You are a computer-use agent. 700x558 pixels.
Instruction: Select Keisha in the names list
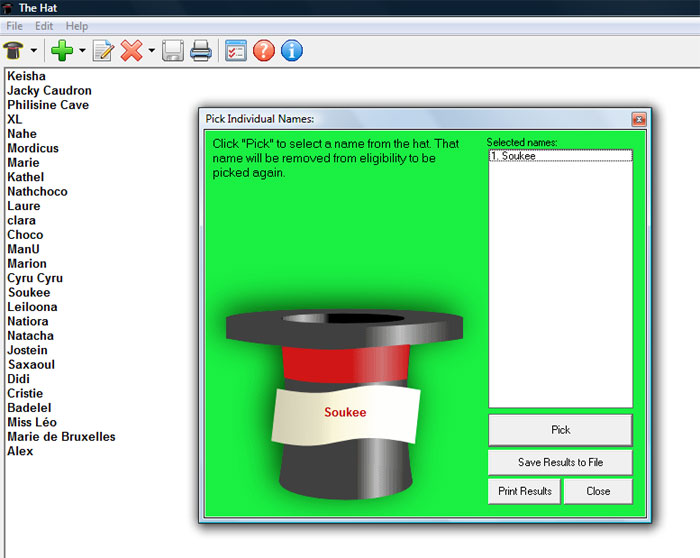[26, 76]
